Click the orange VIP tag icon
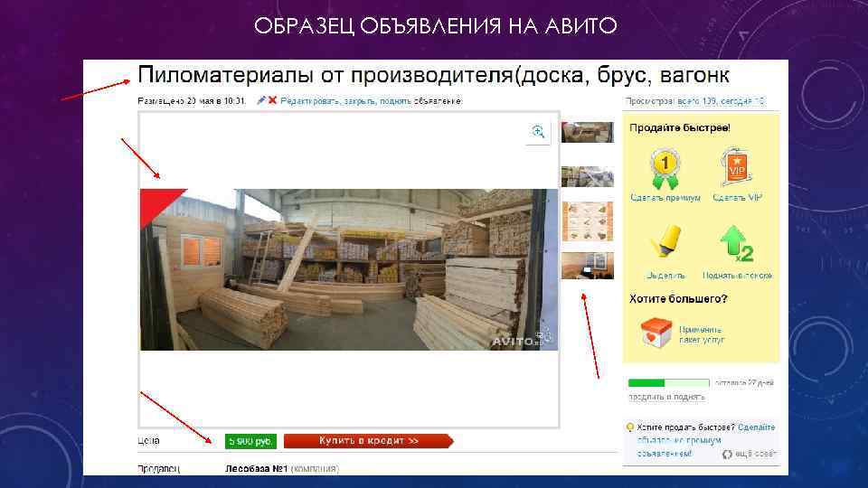 [x=736, y=167]
